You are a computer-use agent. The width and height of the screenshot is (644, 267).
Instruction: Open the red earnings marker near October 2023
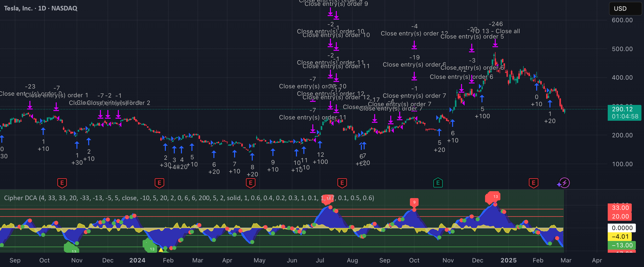(x=62, y=183)
